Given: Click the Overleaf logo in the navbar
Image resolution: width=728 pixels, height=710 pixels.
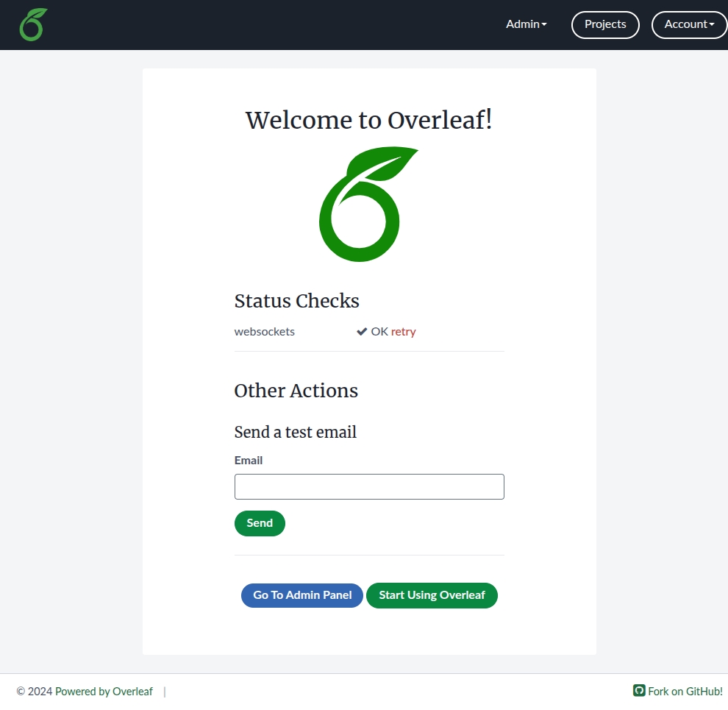Looking at the screenshot, I should tap(33, 24).
